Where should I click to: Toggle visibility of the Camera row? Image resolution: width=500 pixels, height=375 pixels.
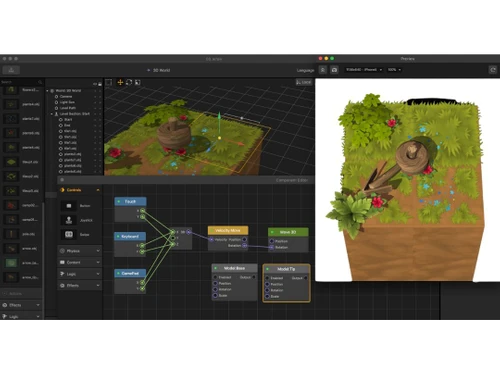(95, 97)
